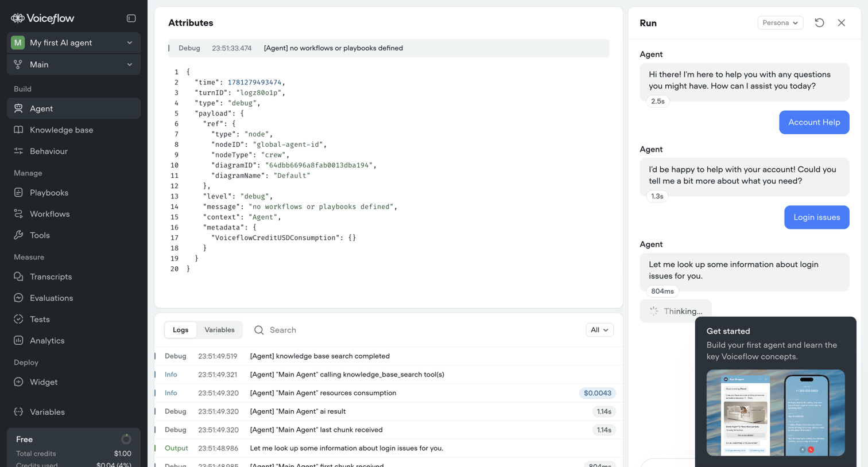
Task: Click the 804ms latency badge in chat
Action: tap(662, 291)
